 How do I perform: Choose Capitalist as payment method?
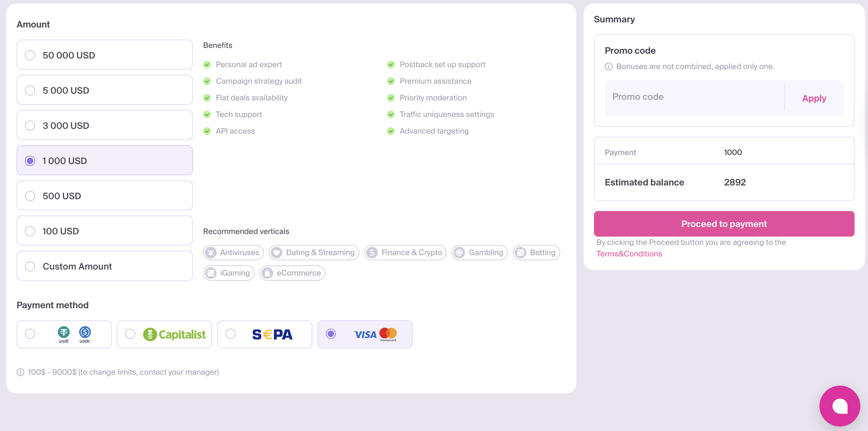coord(130,334)
